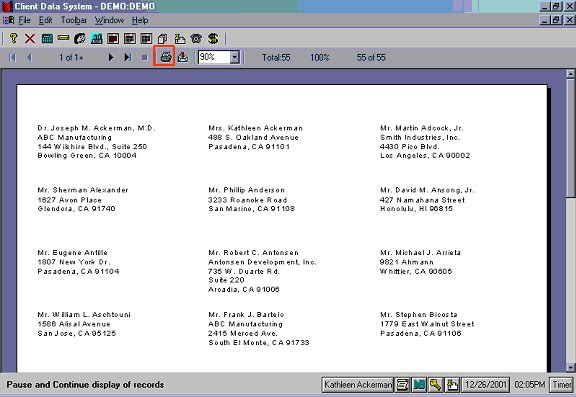
Task: Click the 02:05PM clock display
Action: [x=530, y=385]
